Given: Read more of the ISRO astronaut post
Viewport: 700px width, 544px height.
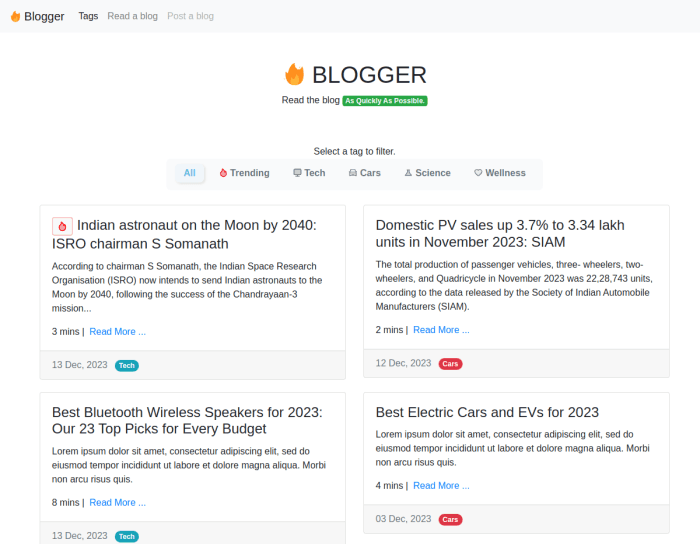Looking at the screenshot, I should [x=117, y=332].
